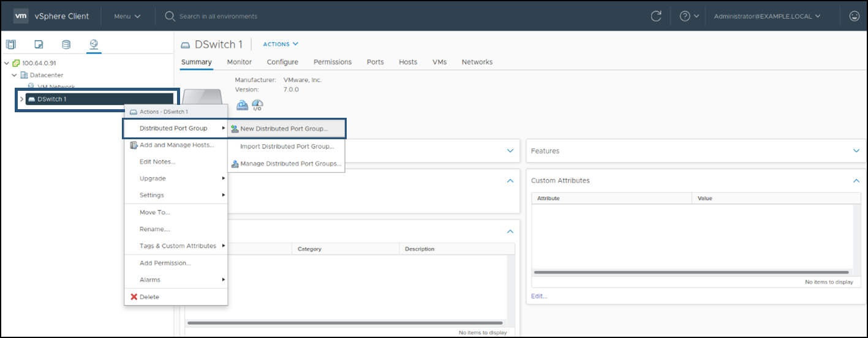Screen dimensions: 868x338
Task: Open the help dropdown arrow
Action: 696,16
